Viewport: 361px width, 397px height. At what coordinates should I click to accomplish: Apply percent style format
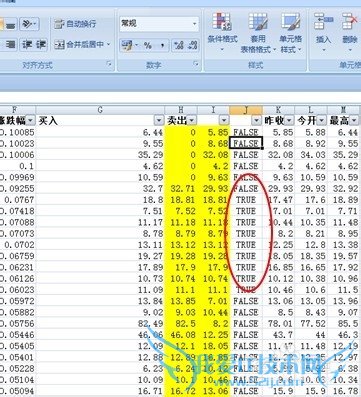coord(148,45)
